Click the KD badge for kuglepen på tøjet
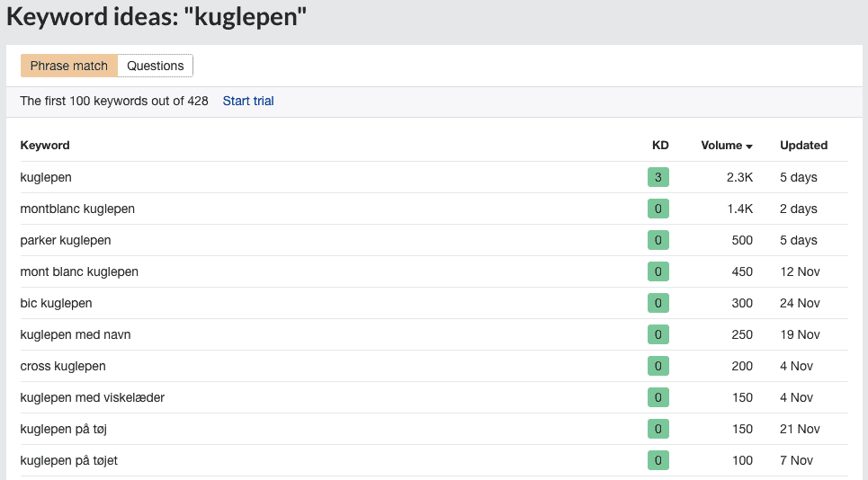This screenshot has height=480, width=868. [658, 460]
